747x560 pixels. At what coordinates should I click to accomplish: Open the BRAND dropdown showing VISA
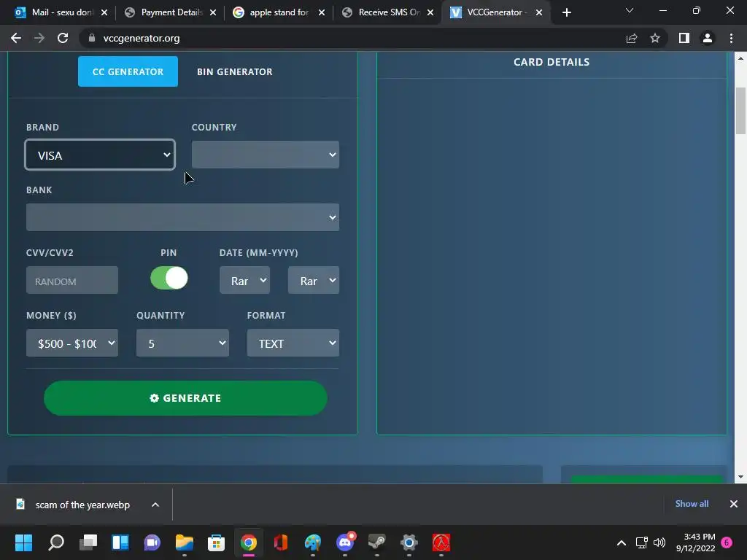pos(100,155)
